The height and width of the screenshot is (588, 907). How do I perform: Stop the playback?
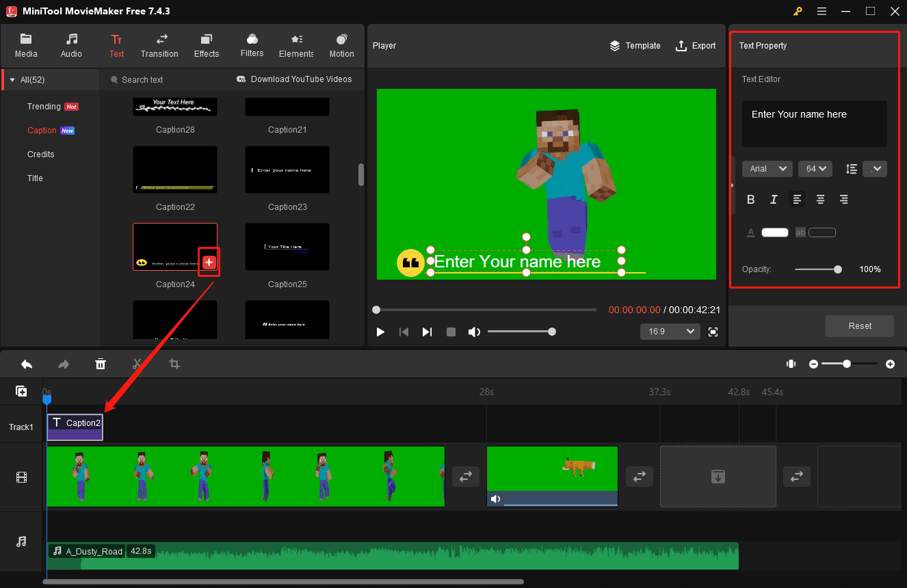tap(451, 332)
